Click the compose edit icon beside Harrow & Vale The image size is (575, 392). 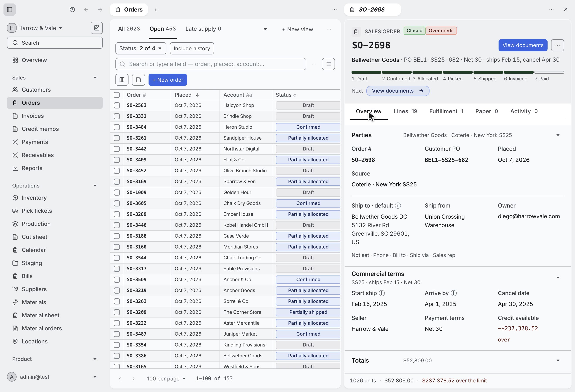pyautogui.click(x=96, y=28)
